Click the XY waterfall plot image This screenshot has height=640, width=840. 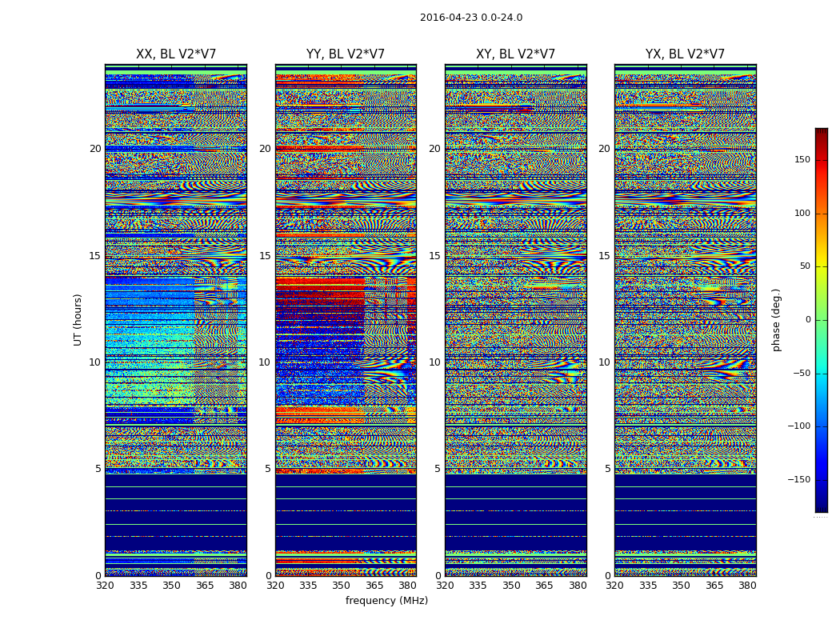[516, 320]
